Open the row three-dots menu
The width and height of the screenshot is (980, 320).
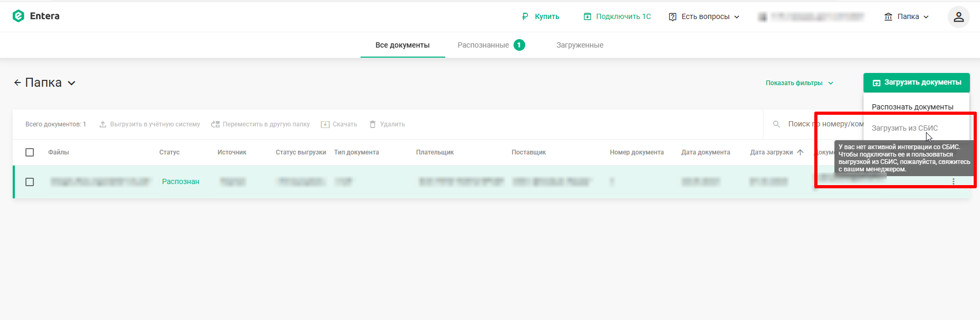(954, 181)
